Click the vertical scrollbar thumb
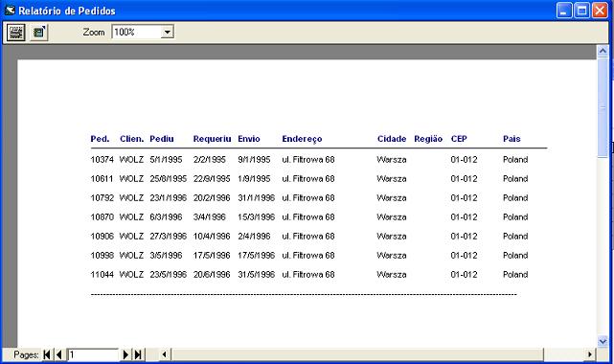This screenshot has height=364, width=614. [603, 107]
